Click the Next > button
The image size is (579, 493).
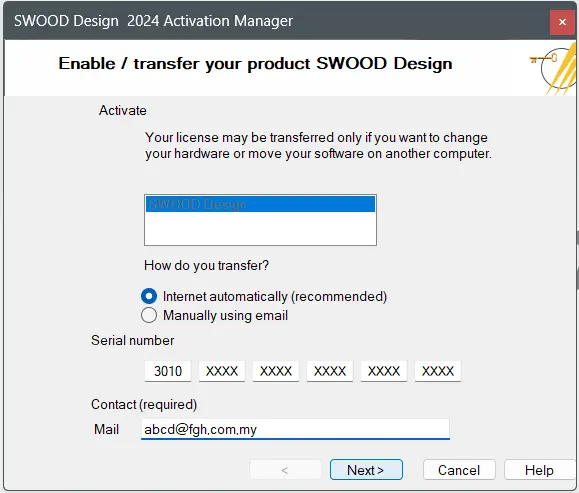[x=366, y=470]
